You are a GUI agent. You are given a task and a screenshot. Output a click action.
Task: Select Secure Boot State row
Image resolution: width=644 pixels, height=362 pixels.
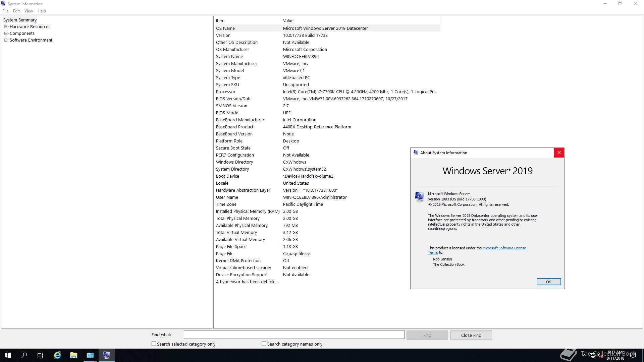pyautogui.click(x=327, y=148)
